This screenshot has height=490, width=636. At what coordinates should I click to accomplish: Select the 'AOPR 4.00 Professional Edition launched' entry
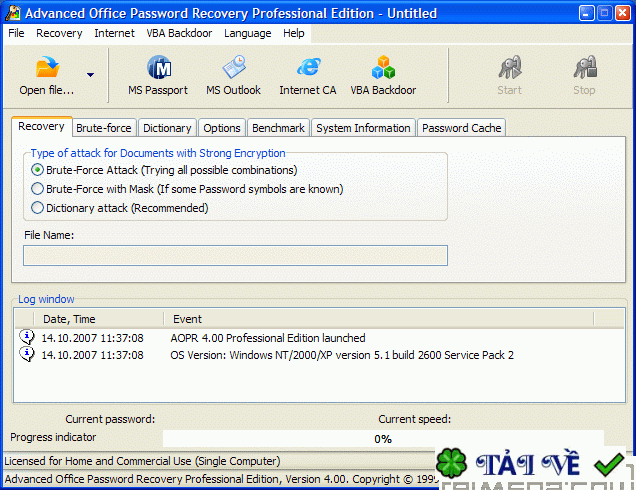[268, 338]
